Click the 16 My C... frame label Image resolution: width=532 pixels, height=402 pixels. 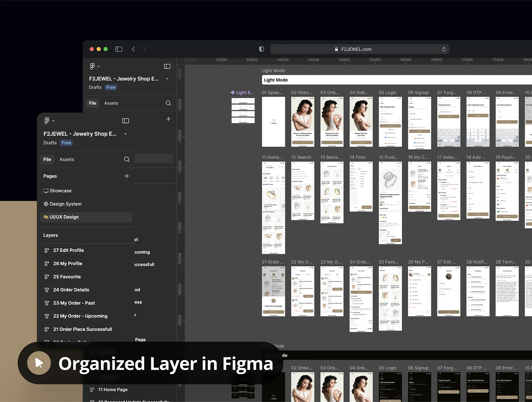click(x=418, y=157)
